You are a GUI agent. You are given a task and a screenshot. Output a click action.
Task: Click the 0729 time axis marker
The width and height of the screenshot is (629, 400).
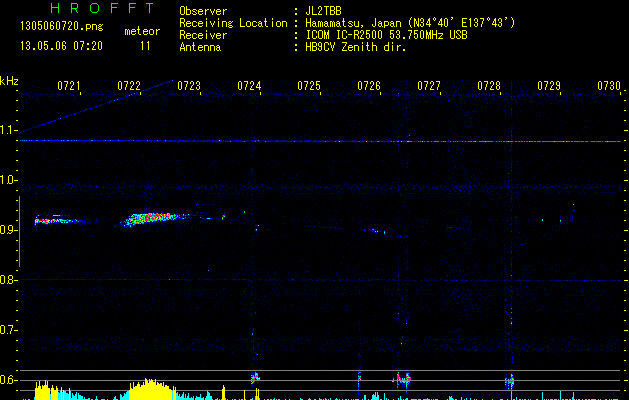coord(549,85)
